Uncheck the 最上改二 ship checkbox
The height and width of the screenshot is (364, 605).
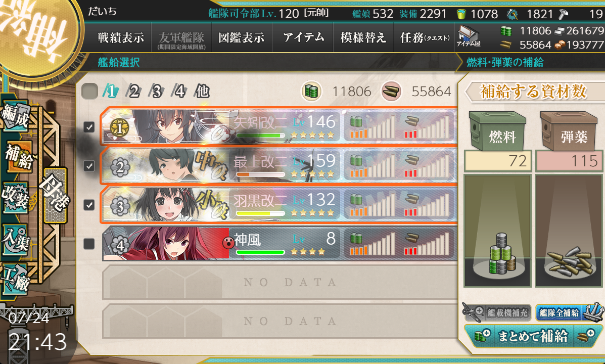coord(89,166)
